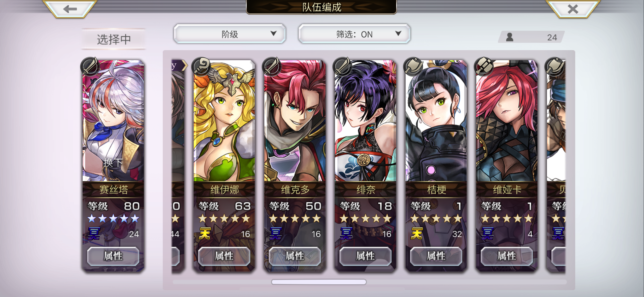Screen dimensions: 644x297
Task: Click the horizontal character list scrollbar
Action: (x=319, y=282)
